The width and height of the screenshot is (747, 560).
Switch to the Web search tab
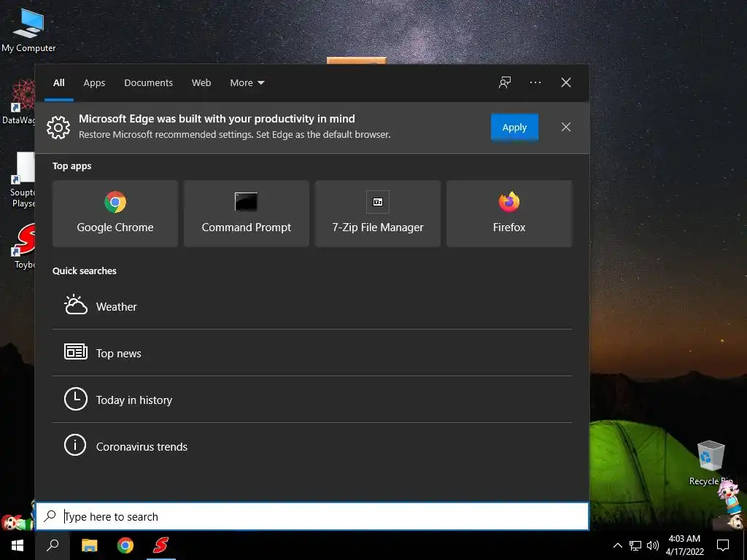[201, 82]
